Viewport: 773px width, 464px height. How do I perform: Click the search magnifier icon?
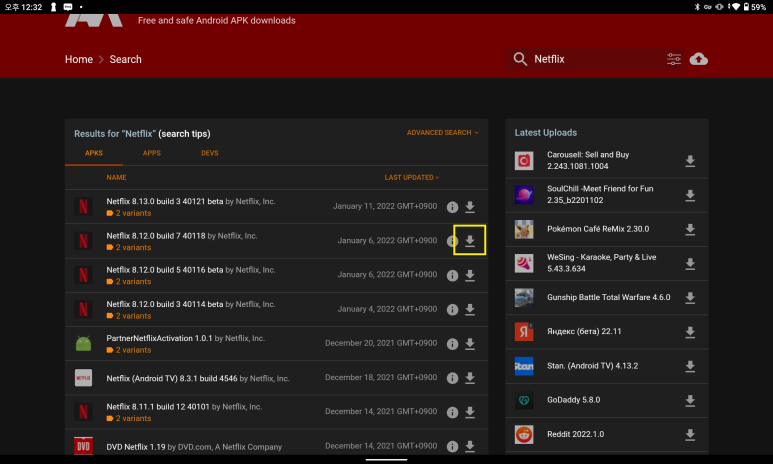(520, 59)
